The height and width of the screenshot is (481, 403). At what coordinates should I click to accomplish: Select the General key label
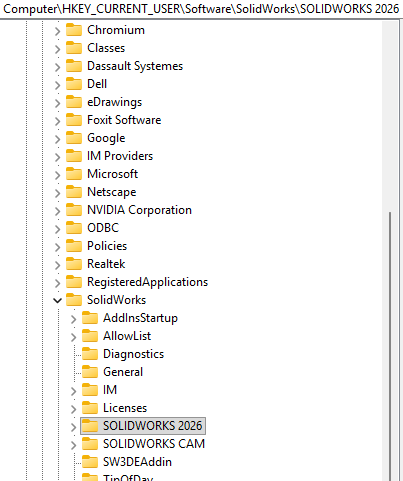pyautogui.click(x=123, y=372)
